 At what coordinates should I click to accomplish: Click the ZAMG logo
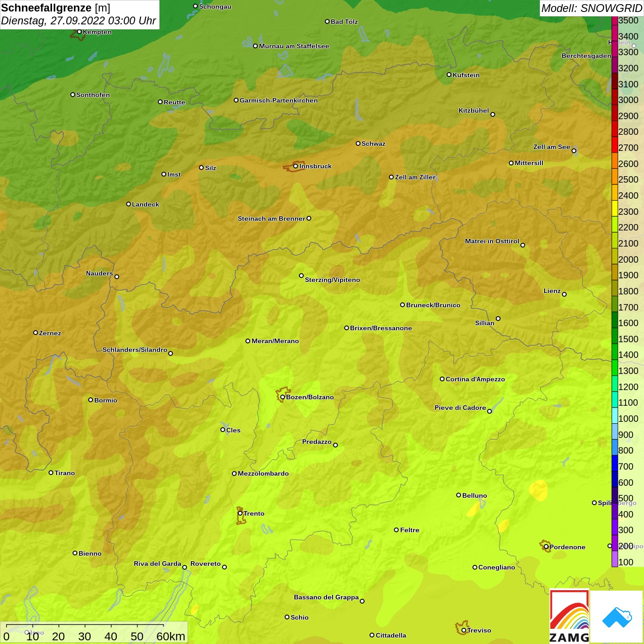pyautogui.click(x=569, y=616)
